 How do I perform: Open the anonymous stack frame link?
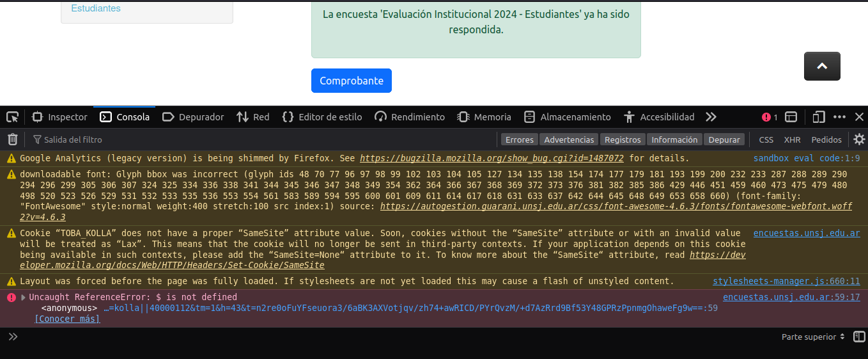point(410,308)
